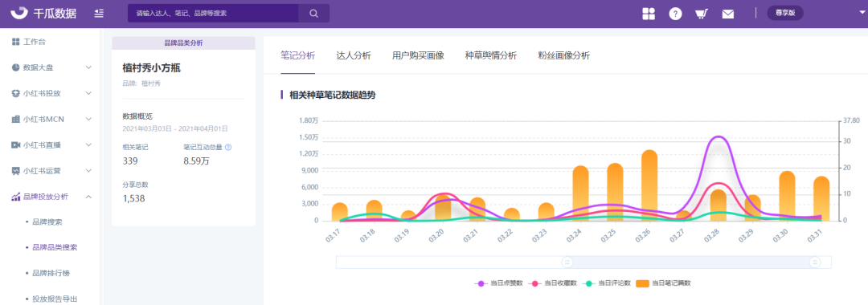Click the 品牌: 植村秀 label
This screenshot has width=868, height=305.
[x=141, y=83]
